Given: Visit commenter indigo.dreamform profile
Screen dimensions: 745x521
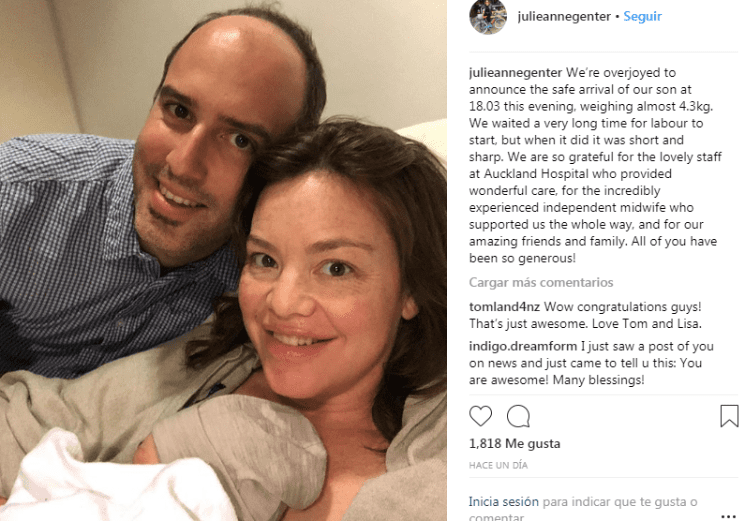Looking at the screenshot, I should pyautogui.click(x=523, y=346).
